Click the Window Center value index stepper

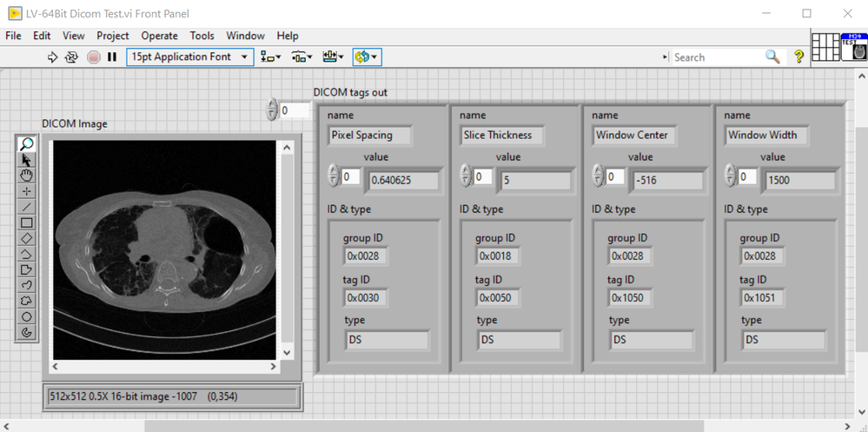click(x=598, y=176)
